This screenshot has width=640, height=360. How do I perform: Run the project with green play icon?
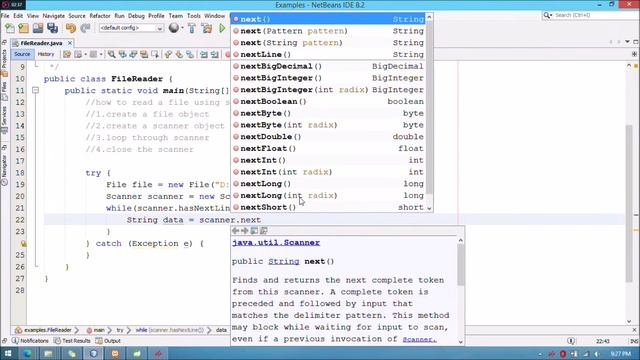[222, 28]
